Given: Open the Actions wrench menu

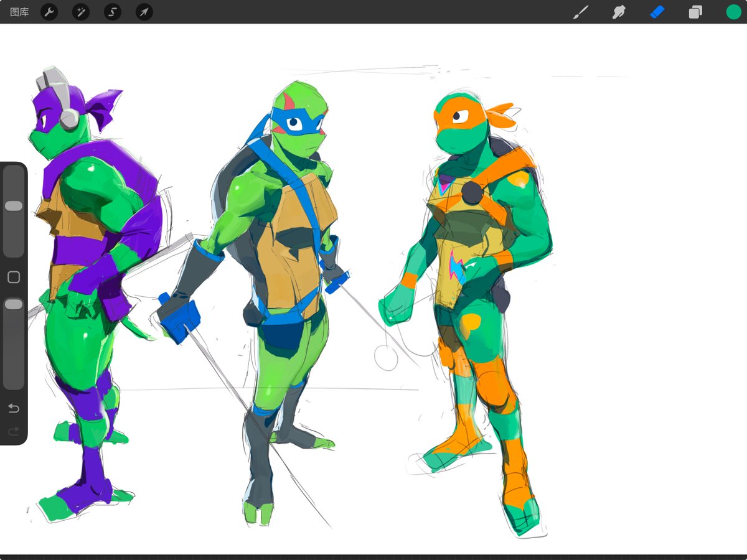Looking at the screenshot, I should pyautogui.click(x=49, y=12).
